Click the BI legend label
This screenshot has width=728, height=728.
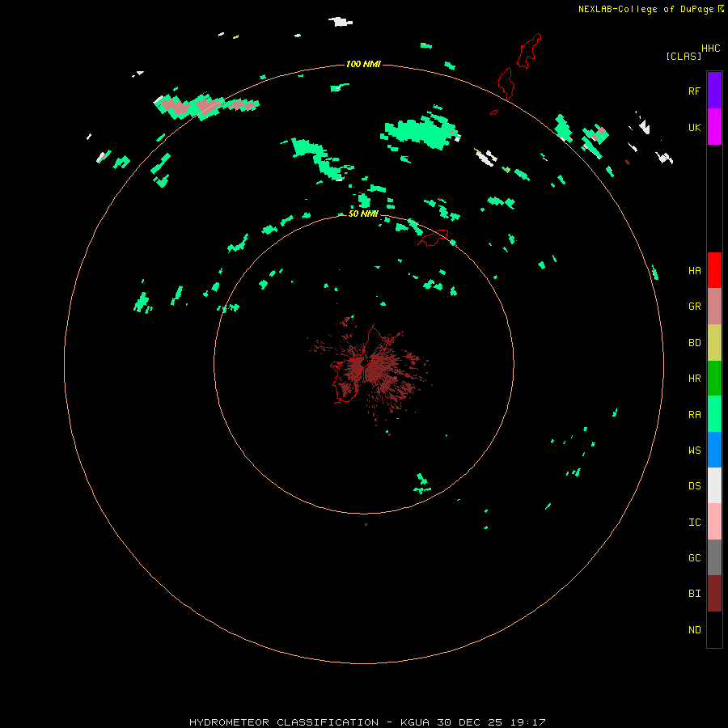[x=694, y=594]
